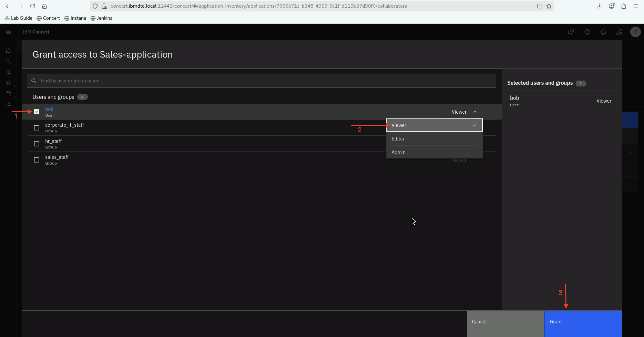Toggle reader view in the address bar
Screen dimensions: 644x337
[539, 6]
